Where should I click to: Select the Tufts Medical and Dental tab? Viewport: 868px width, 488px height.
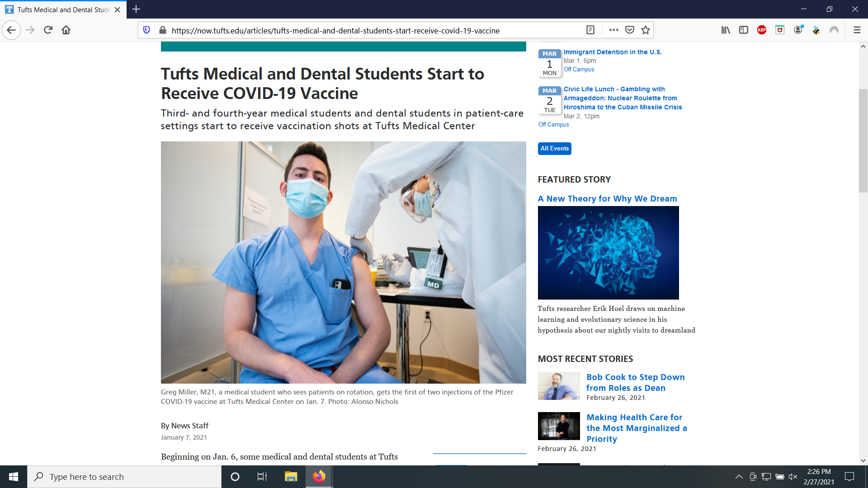63,9
